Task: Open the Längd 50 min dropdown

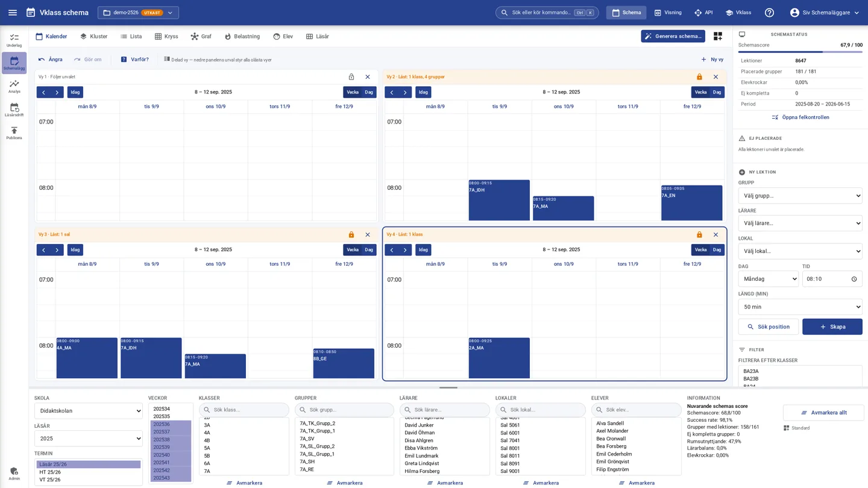Action: (x=800, y=307)
